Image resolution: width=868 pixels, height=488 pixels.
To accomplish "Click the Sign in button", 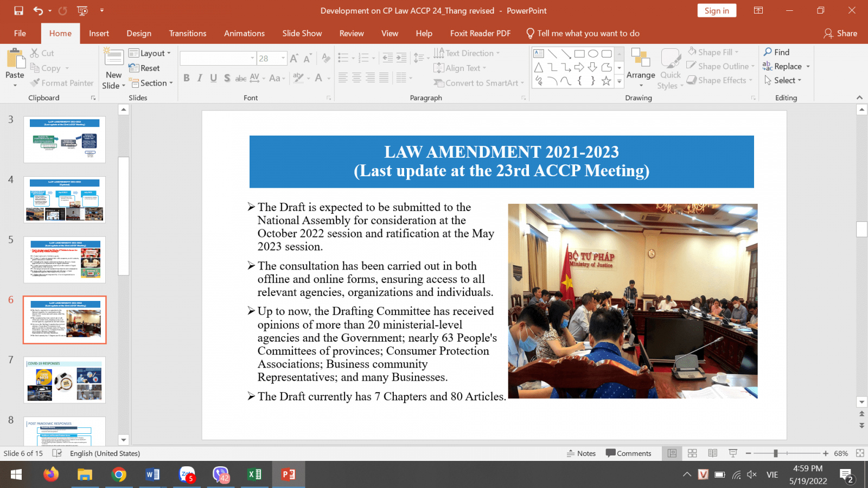I will pos(716,10).
